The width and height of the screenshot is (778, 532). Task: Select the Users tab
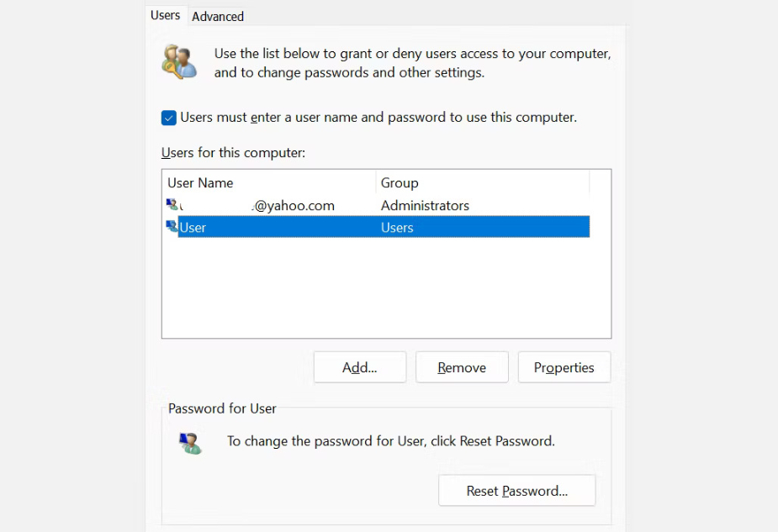tap(166, 14)
